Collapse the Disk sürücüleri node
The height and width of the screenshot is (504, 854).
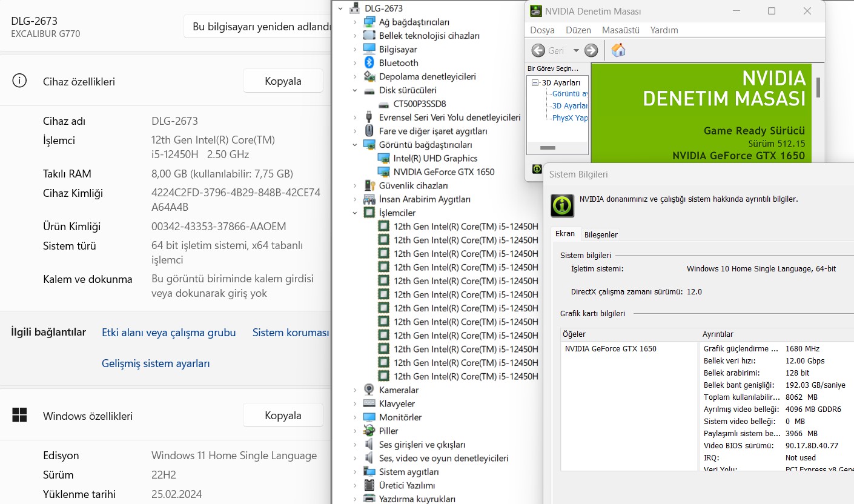coord(356,90)
